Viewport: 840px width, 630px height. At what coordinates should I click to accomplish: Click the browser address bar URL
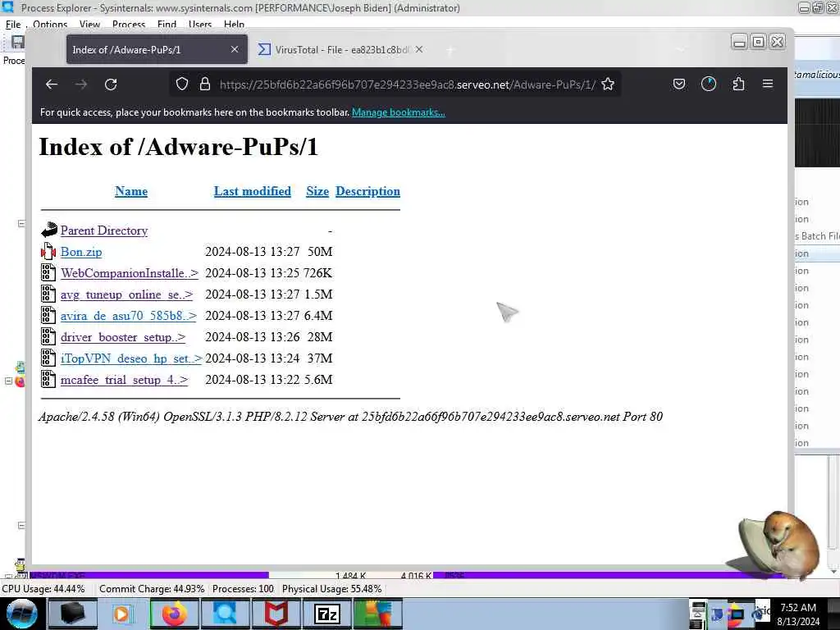pyautogui.click(x=408, y=84)
